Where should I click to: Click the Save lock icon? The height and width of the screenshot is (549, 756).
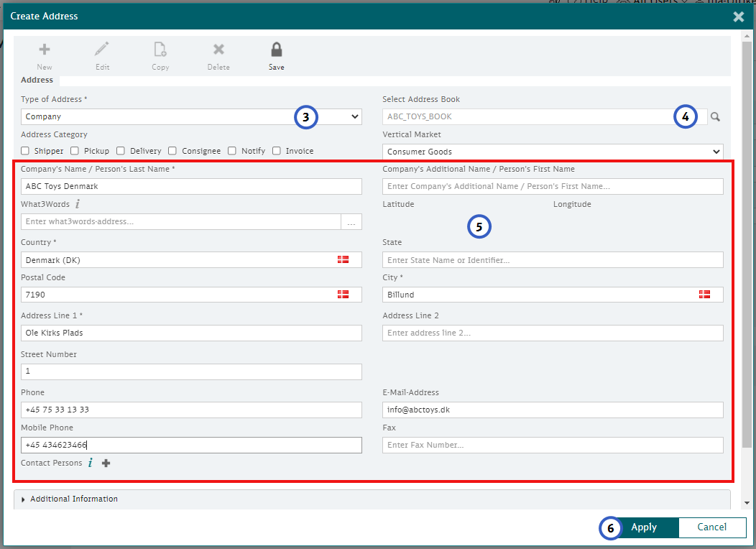click(x=276, y=49)
